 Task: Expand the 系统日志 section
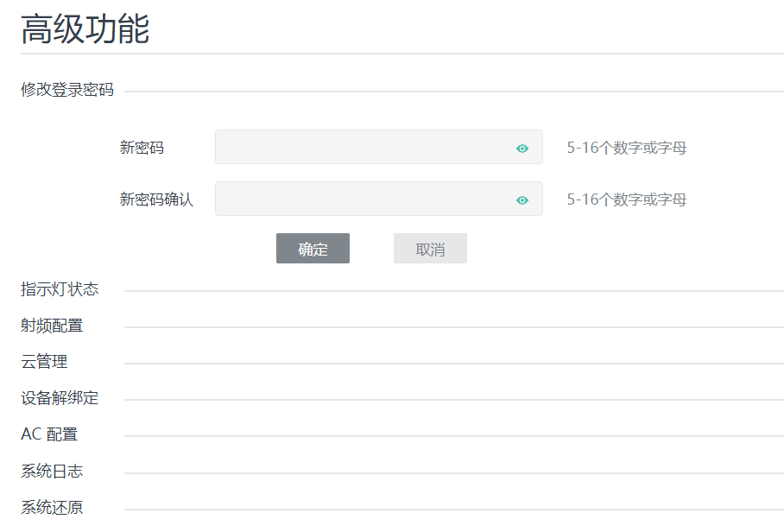point(52,472)
